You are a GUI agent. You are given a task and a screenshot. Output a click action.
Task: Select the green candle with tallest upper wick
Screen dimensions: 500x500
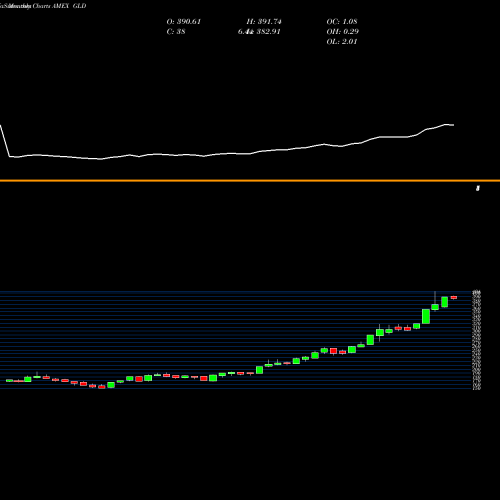tap(435, 307)
